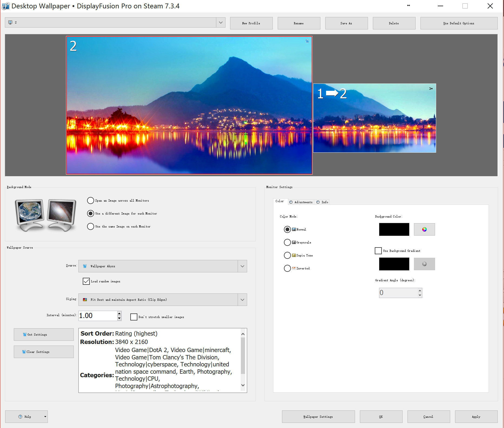This screenshot has height=428, width=504.
Task: Enable Use Background Gradient checkbox
Action: (x=378, y=251)
